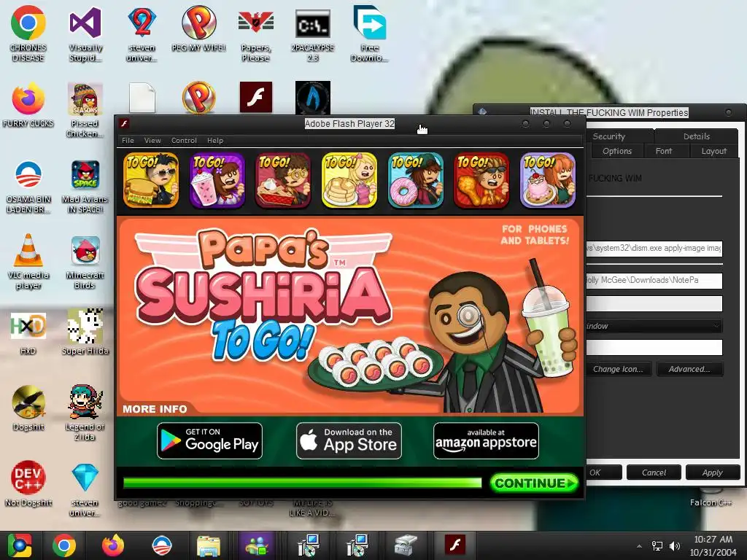Show hidden tray icons arrow
Image resolution: width=747 pixels, height=560 pixels.
click(639, 546)
